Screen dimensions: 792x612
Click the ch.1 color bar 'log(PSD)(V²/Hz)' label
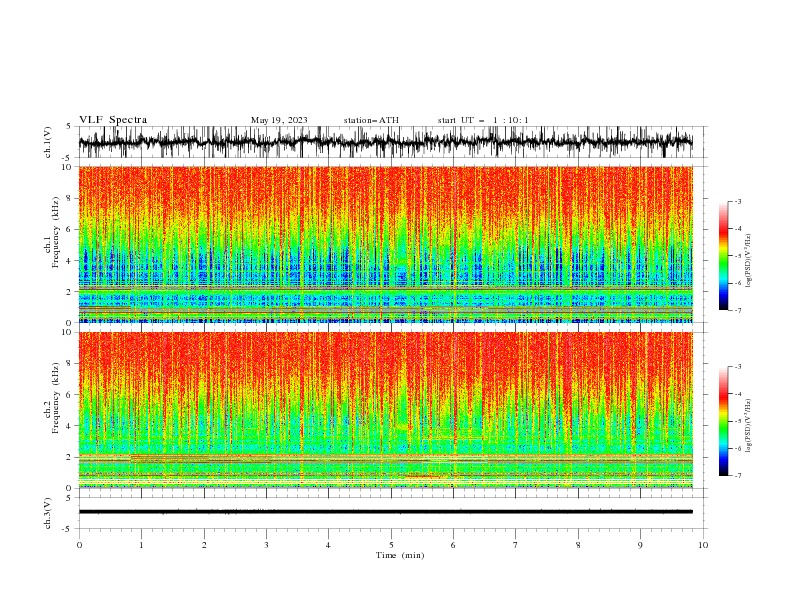[749, 261]
